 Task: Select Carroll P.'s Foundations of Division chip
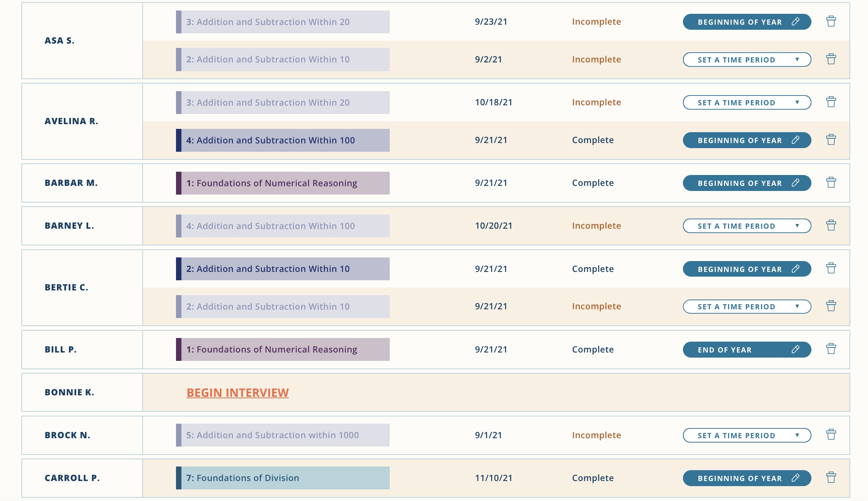click(282, 478)
